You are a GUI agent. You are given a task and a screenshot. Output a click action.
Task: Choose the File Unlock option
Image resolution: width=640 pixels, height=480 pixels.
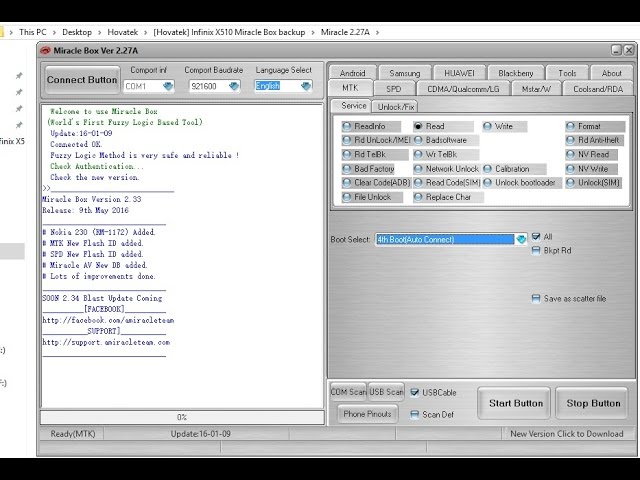[x=347, y=197]
